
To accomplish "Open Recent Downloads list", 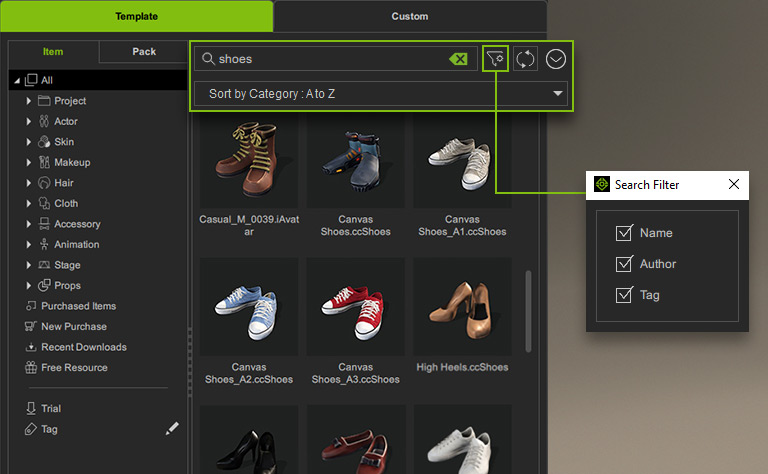I will point(83,347).
